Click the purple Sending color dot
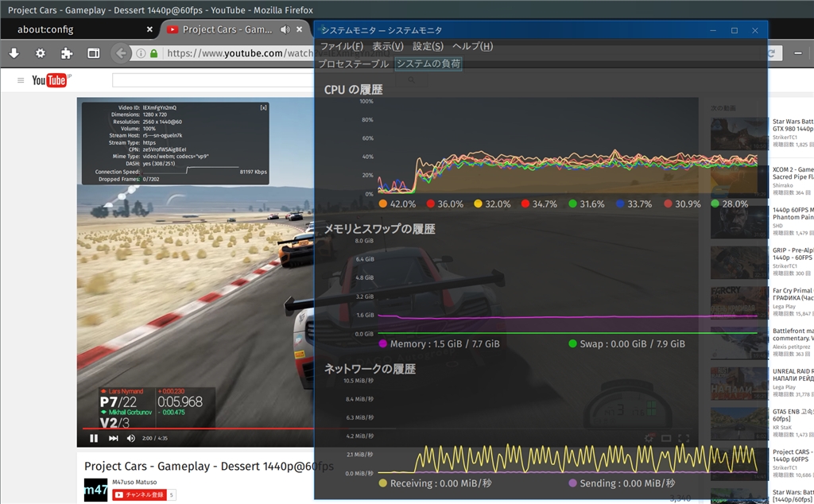 [x=572, y=483]
